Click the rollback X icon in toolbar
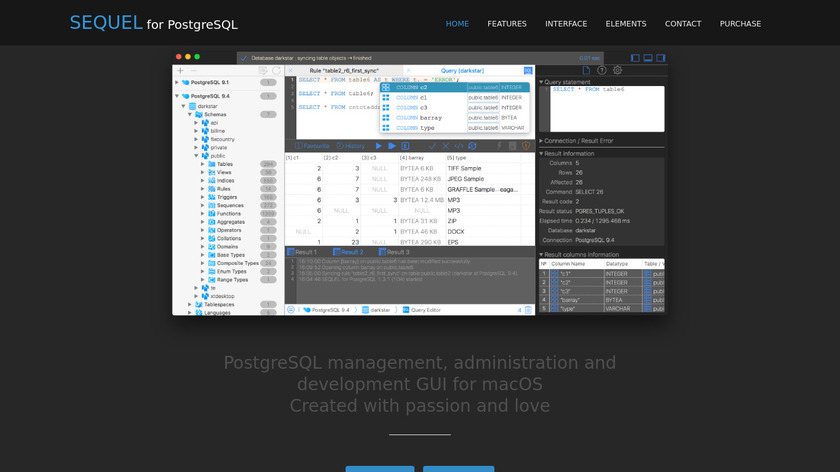This screenshot has width=840, height=472. tap(445, 146)
